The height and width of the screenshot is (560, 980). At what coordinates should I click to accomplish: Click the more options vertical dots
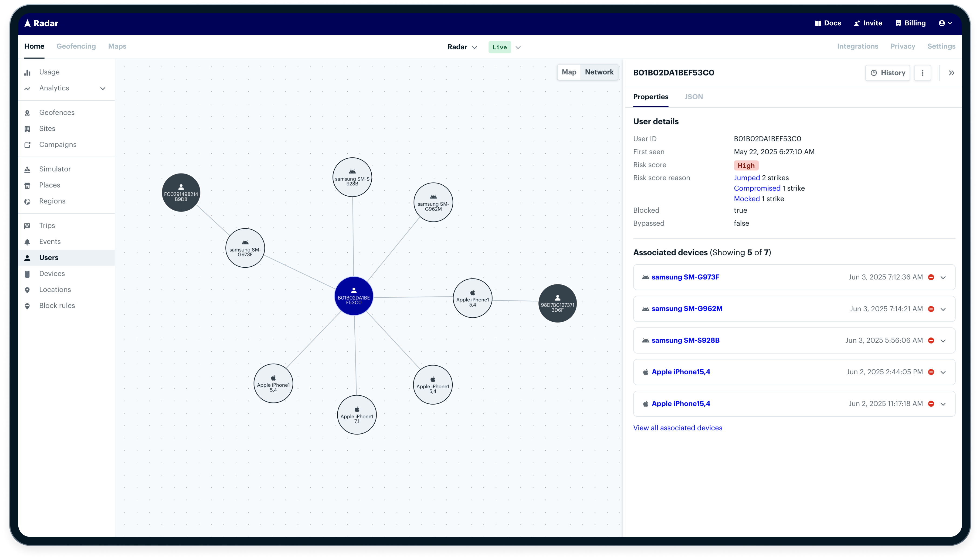[922, 73]
